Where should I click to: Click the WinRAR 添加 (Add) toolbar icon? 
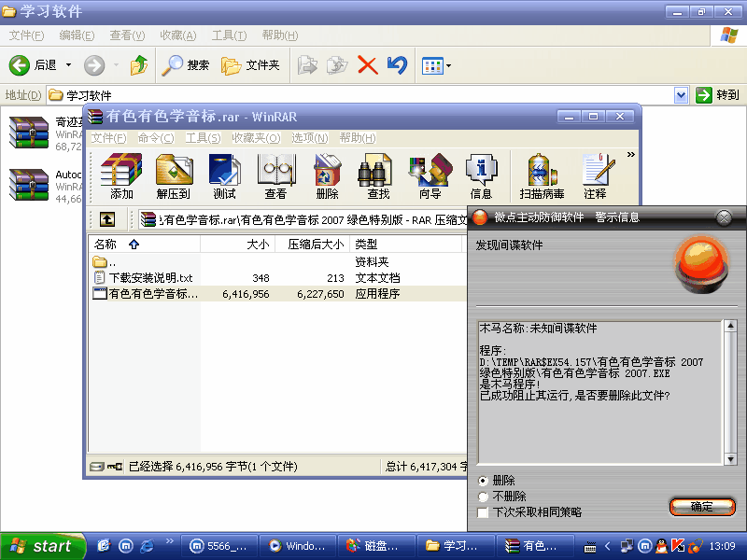pyautogui.click(x=121, y=176)
